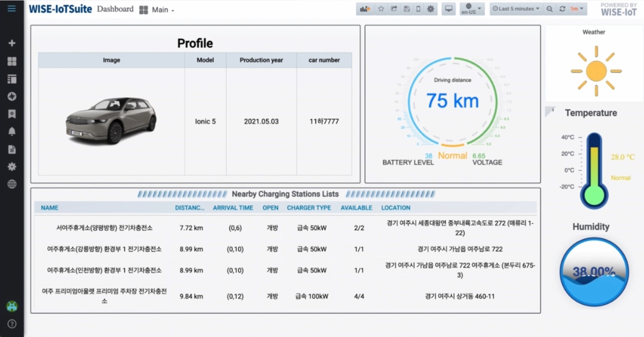Image resolution: width=644 pixels, height=337 pixels.
Task: Open the globe icon in sidebar
Action: pos(12,184)
